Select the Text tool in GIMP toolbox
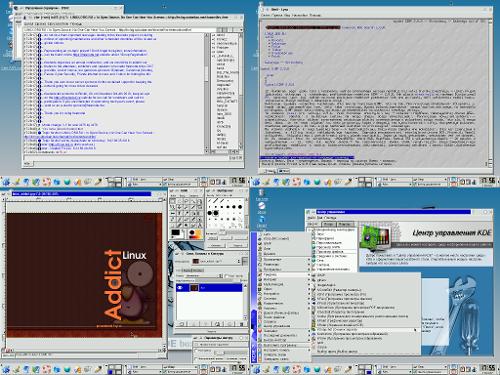 179,213
